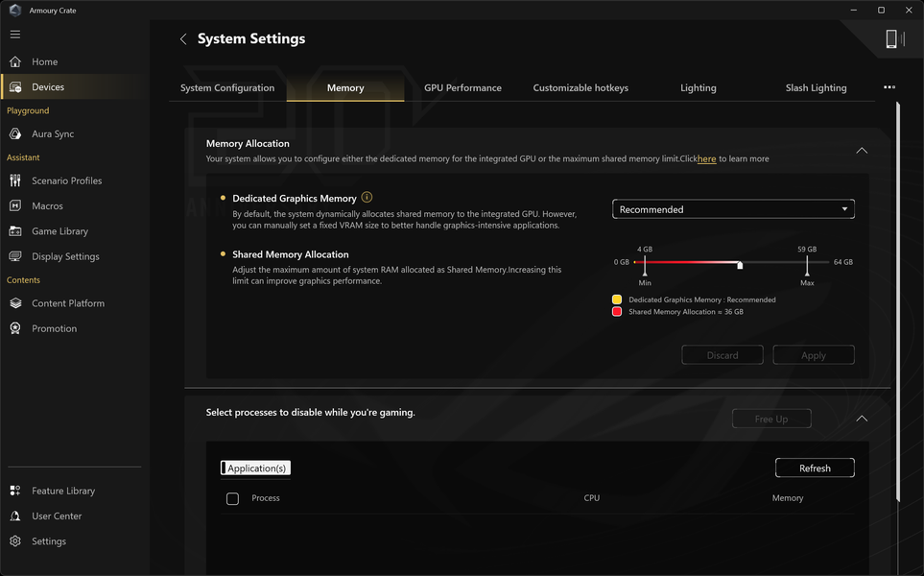924x576 pixels.
Task: Sort by the CPU column header
Action: (592, 498)
